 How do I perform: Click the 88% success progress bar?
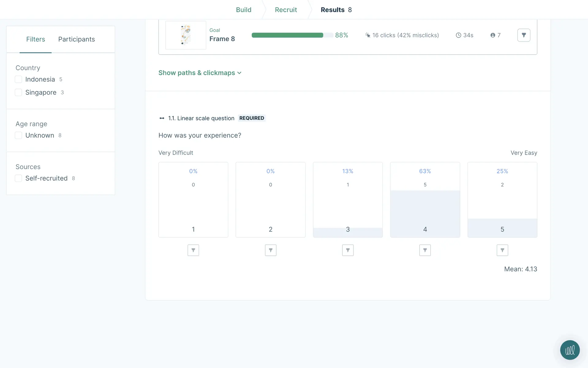(x=292, y=35)
